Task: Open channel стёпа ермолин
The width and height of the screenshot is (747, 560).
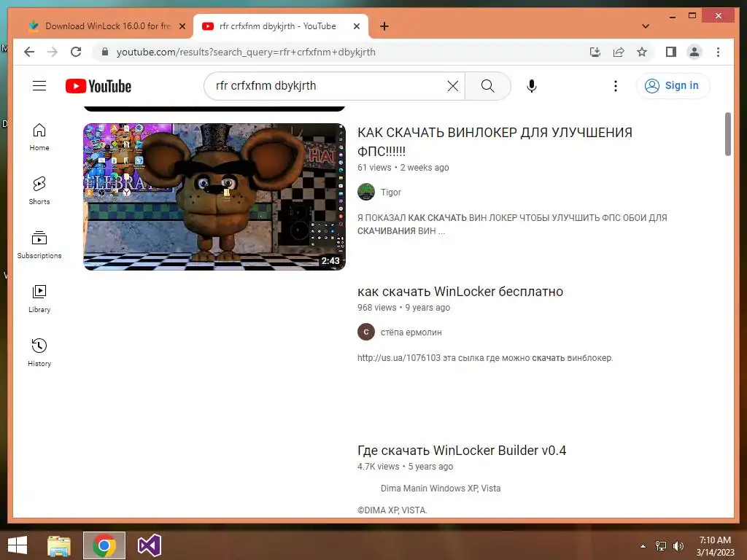Action: 411,332
